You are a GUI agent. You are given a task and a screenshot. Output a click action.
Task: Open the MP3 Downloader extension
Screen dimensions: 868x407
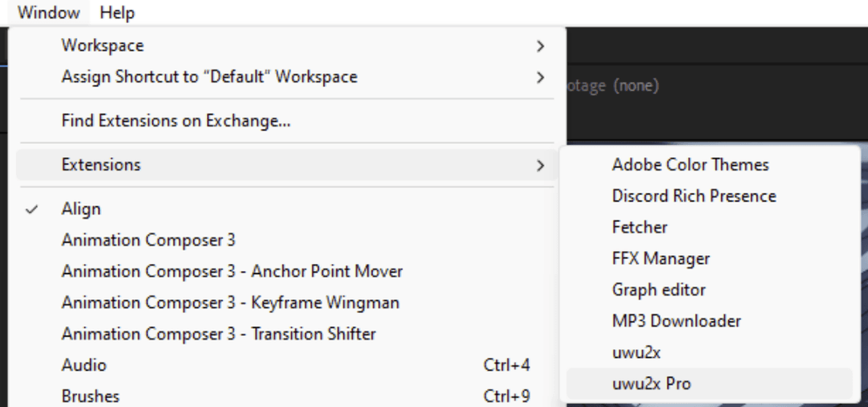(676, 321)
